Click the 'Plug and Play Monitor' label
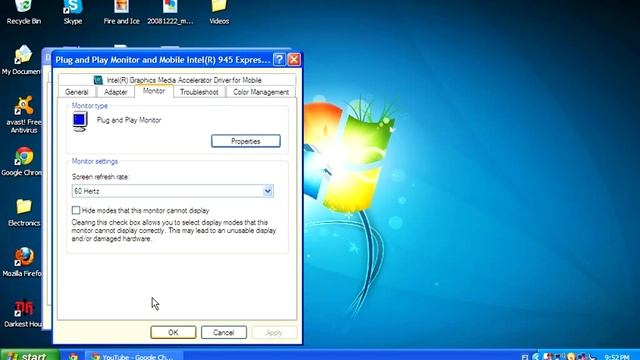The height and width of the screenshot is (360, 640). click(129, 120)
